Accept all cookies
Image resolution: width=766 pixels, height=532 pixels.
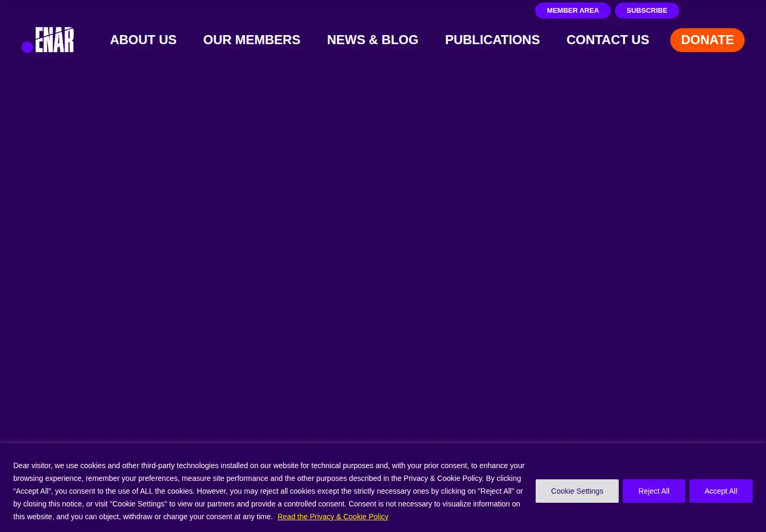pos(721,491)
